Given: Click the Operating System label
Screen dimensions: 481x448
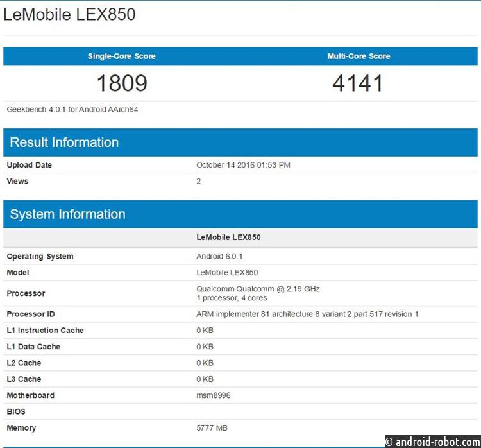Looking at the screenshot, I should (x=40, y=256).
